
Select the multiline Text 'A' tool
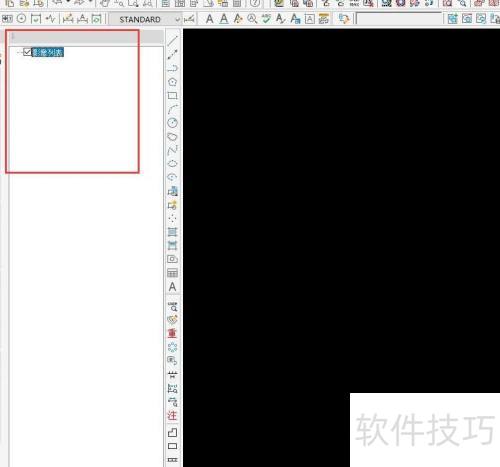click(x=172, y=287)
